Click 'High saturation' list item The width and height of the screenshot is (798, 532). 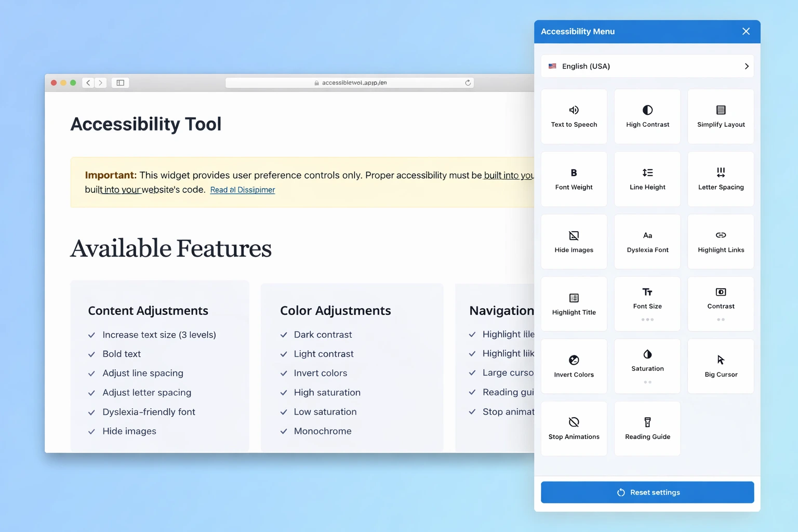coord(327,392)
